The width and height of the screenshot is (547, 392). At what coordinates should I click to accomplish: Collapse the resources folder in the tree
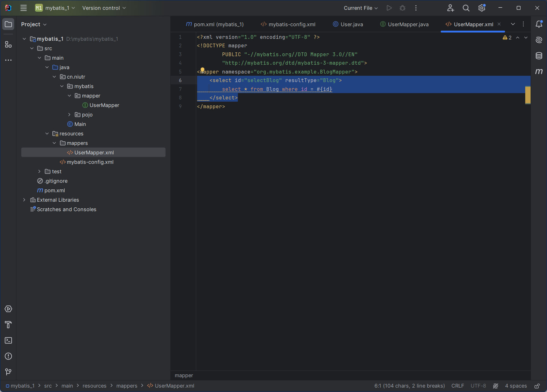coord(47,134)
